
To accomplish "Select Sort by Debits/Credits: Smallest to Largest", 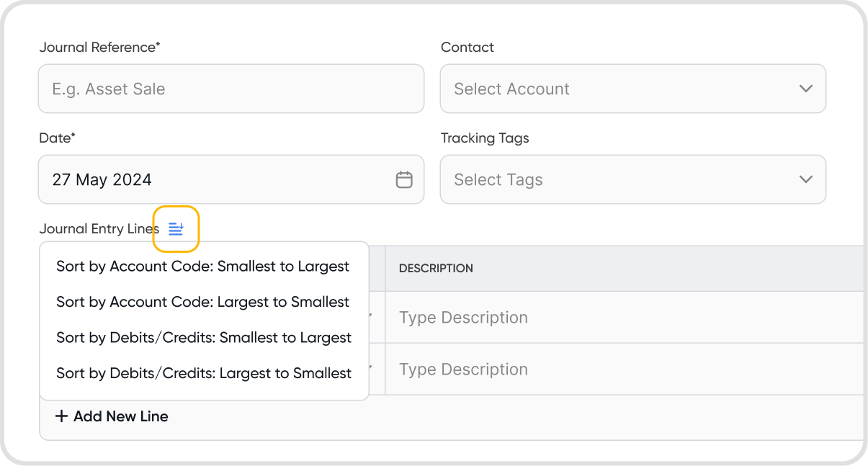I will 204,338.
